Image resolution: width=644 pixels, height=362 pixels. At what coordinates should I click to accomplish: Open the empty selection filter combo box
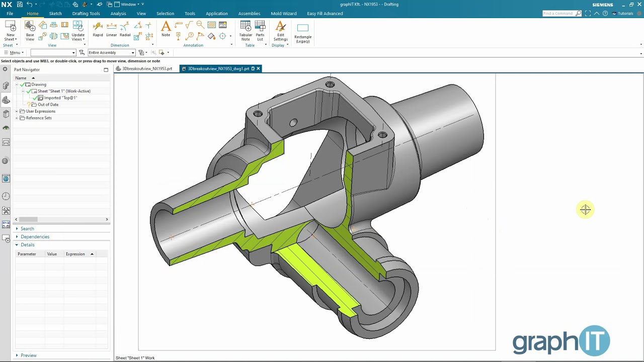point(53,52)
